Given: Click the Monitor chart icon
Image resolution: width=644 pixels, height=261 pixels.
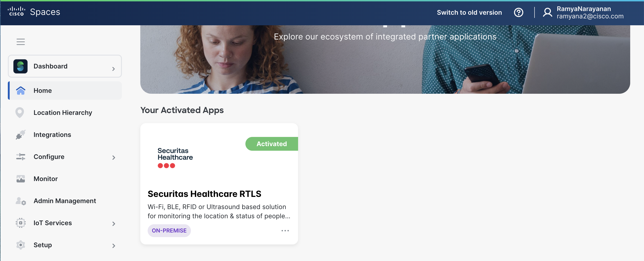Looking at the screenshot, I should click(x=20, y=179).
